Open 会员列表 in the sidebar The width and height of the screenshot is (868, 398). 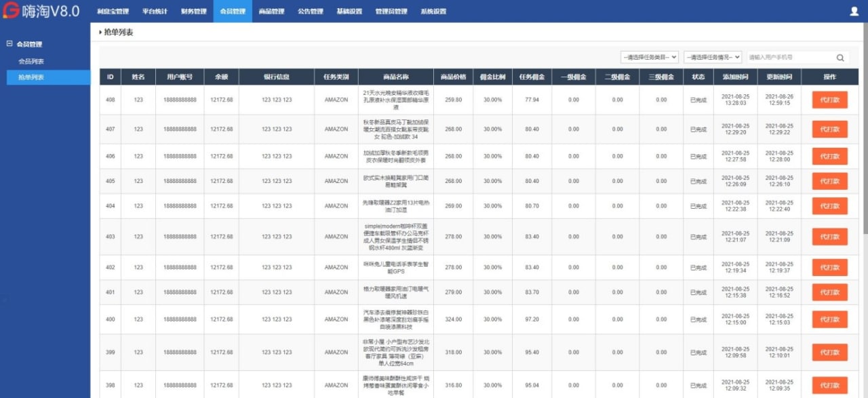[x=31, y=62]
